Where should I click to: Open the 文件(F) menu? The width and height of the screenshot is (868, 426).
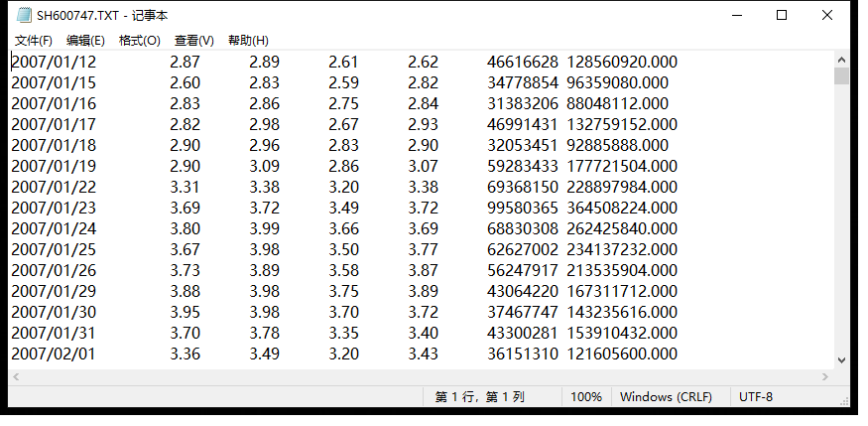[x=33, y=41]
